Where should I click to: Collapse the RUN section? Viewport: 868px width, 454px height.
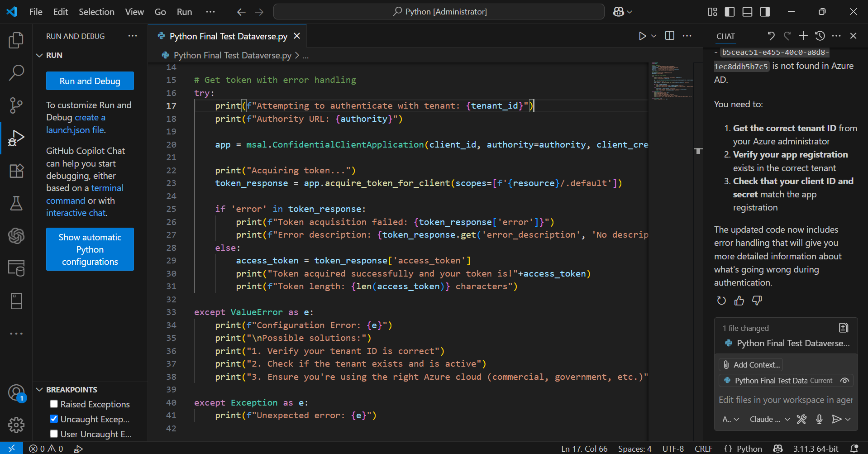39,55
